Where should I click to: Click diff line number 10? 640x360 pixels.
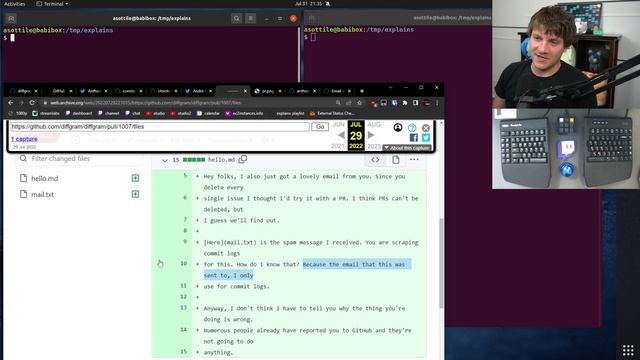[x=183, y=264]
